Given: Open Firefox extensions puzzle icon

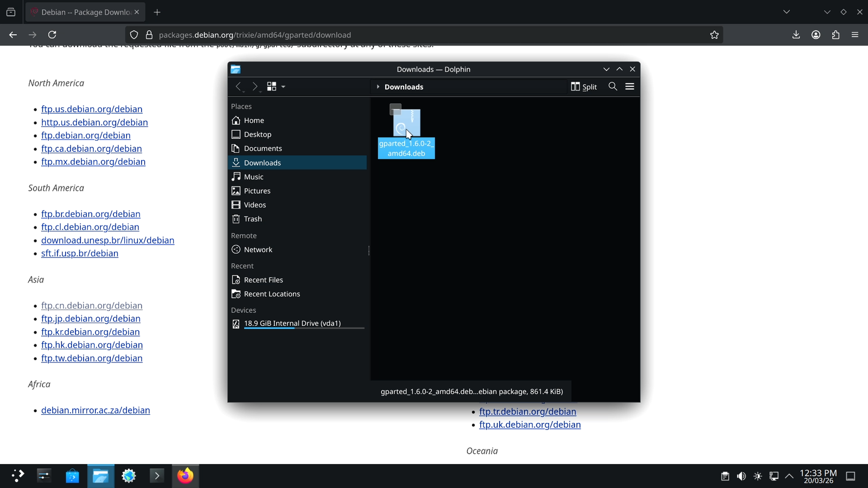Looking at the screenshot, I should (x=835, y=35).
